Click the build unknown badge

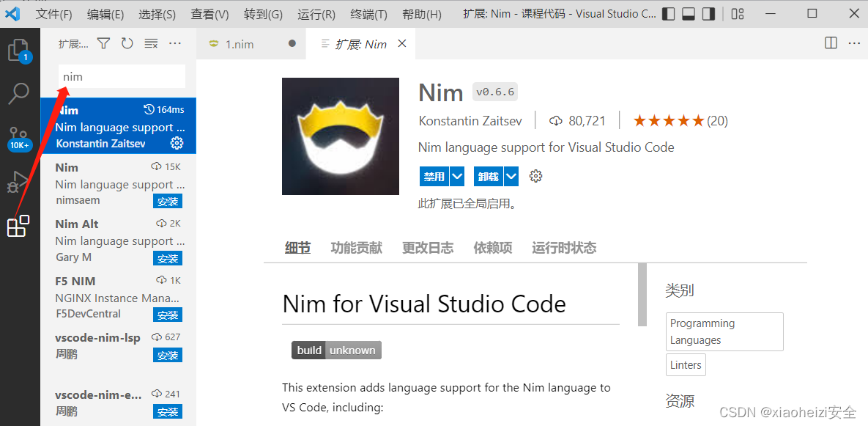click(x=336, y=350)
